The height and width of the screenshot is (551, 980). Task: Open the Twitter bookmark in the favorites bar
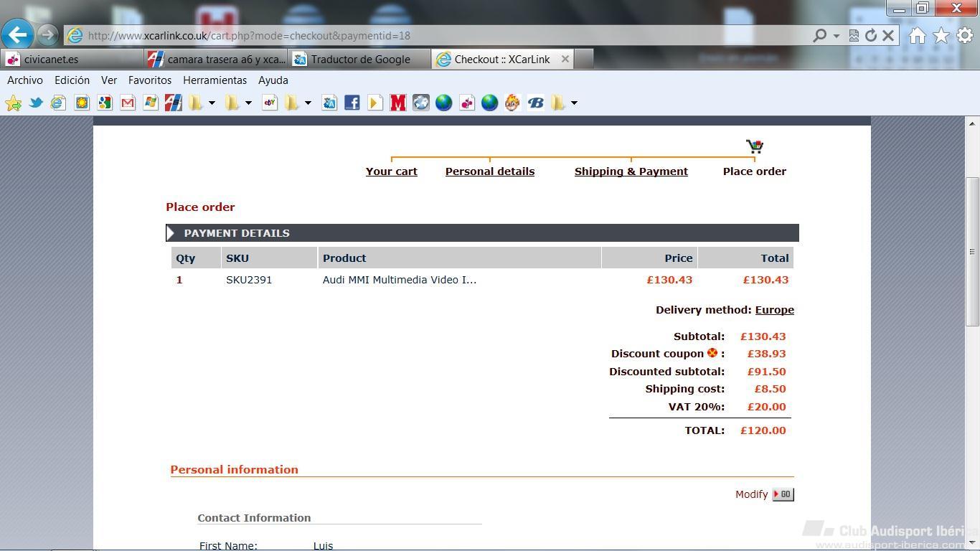coord(36,103)
